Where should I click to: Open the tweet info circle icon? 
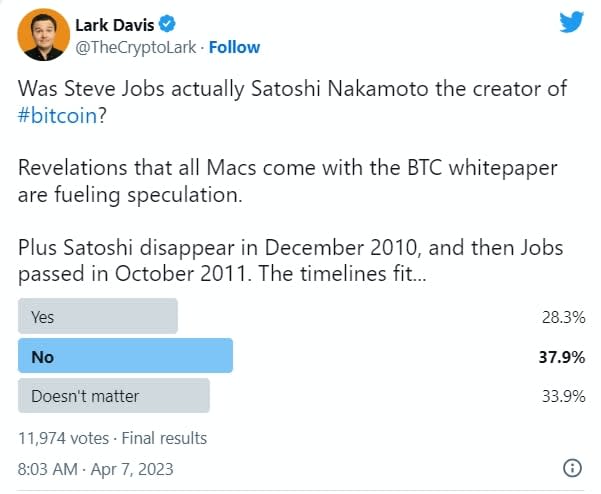pos(572,467)
